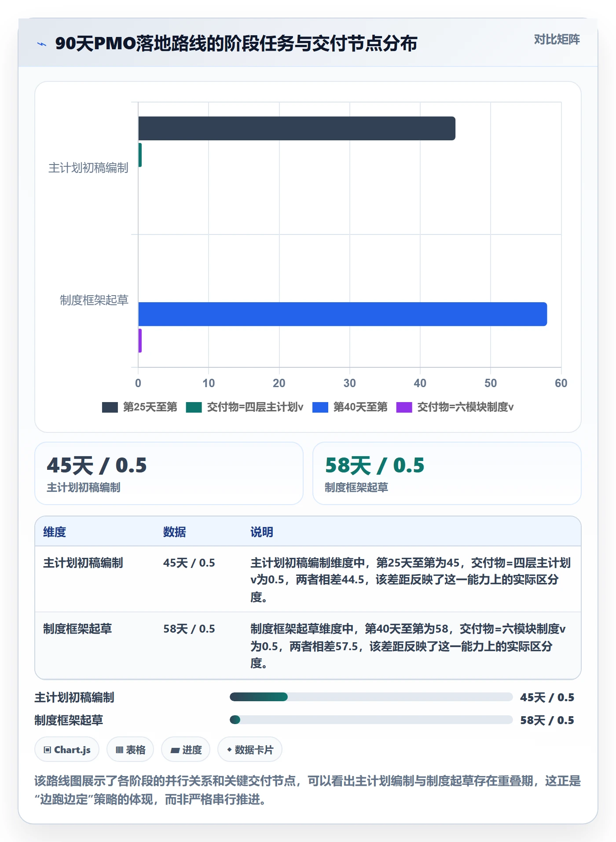Click the blue 制度框架起草 bar in chart

point(342,314)
